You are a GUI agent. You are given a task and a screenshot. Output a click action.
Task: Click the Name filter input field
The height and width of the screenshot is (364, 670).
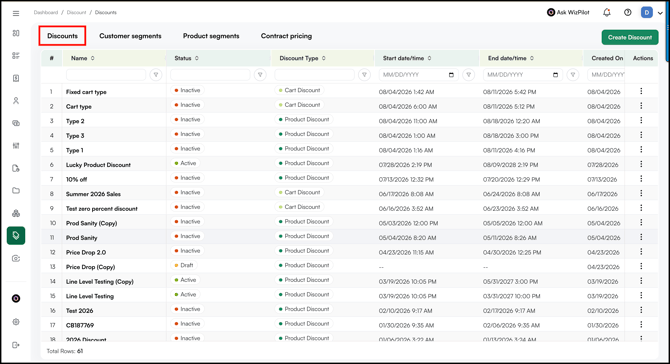[x=106, y=75]
